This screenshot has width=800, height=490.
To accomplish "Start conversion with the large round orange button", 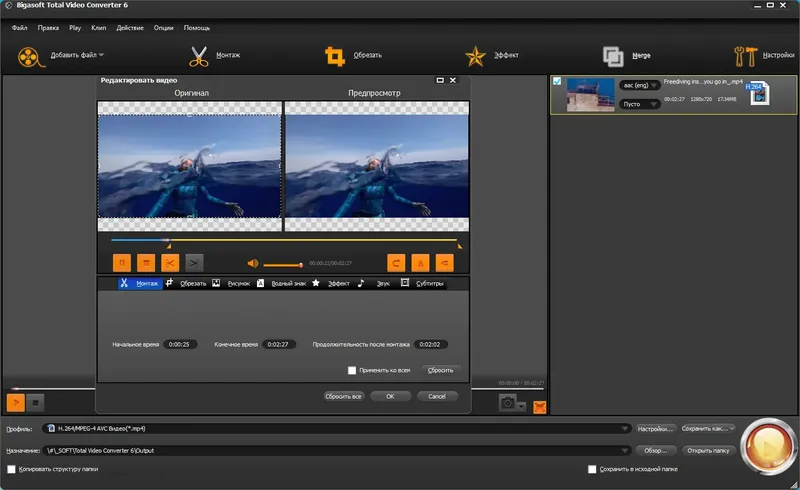I will pyautogui.click(x=768, y=447).
